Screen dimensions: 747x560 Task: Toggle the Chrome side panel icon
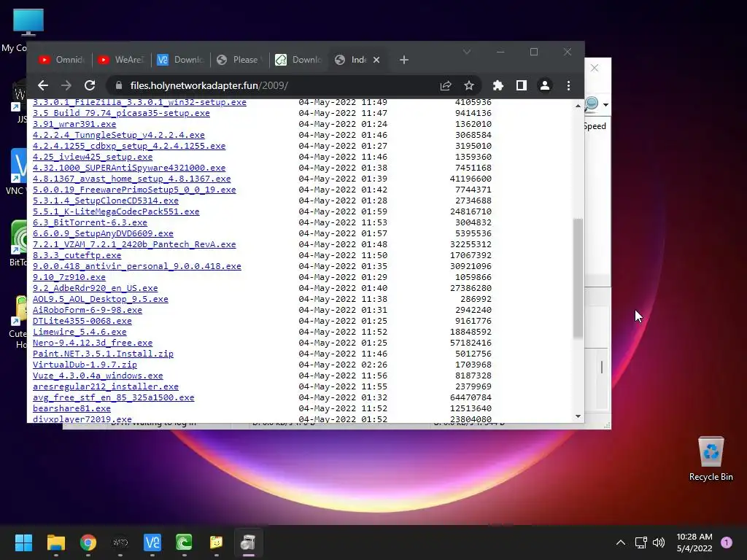click(521, 86)
